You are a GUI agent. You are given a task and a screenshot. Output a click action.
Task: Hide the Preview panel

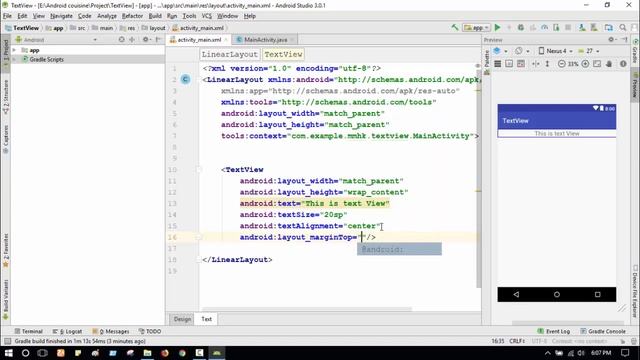624,40
